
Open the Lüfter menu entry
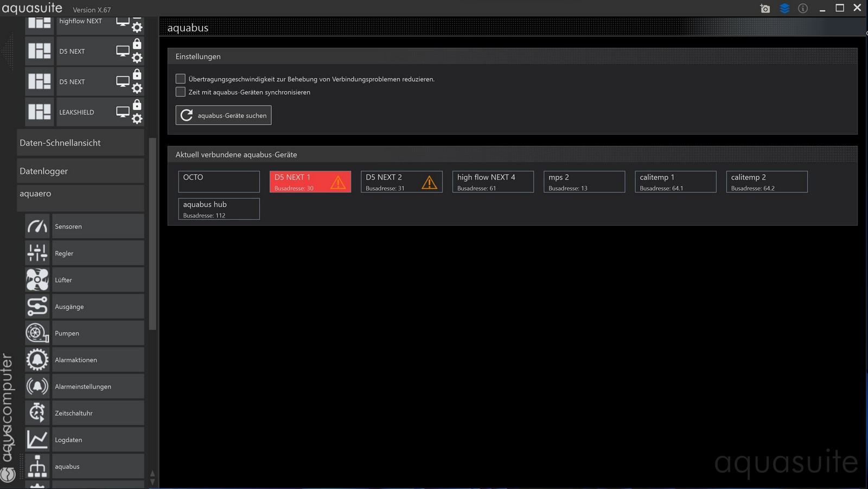[x=98, y=280]
